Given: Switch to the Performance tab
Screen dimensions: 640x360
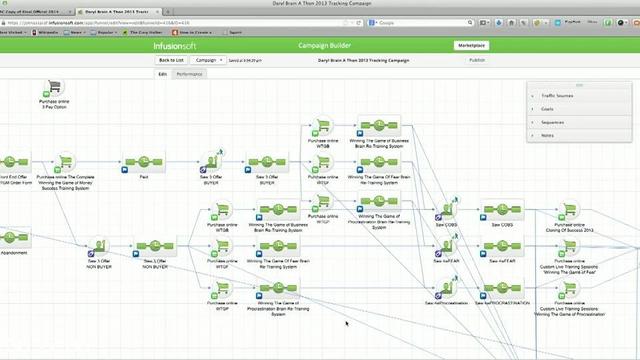Looking at the screenshot, I should [189, 74].
